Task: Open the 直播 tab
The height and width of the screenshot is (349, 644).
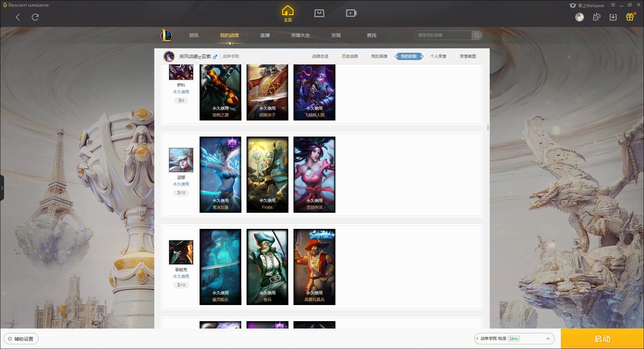Action: click(x=265, y=35)
